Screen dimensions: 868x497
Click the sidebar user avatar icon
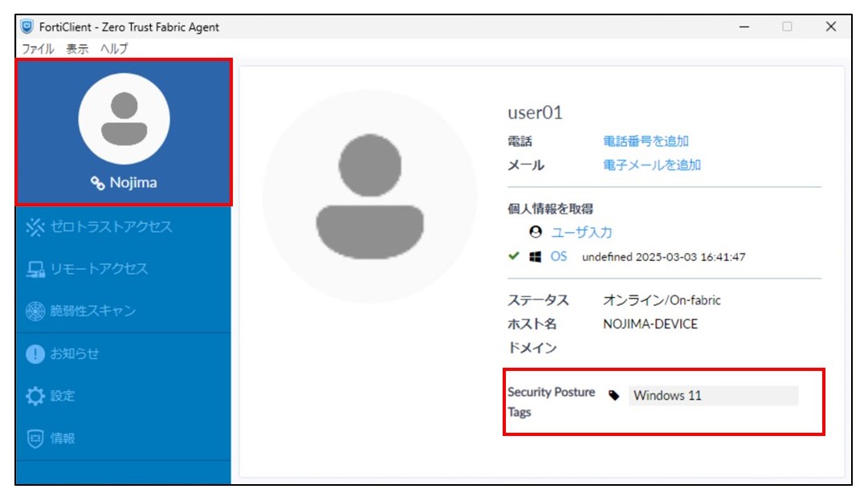pyautogui.click(x=124, y=119)
